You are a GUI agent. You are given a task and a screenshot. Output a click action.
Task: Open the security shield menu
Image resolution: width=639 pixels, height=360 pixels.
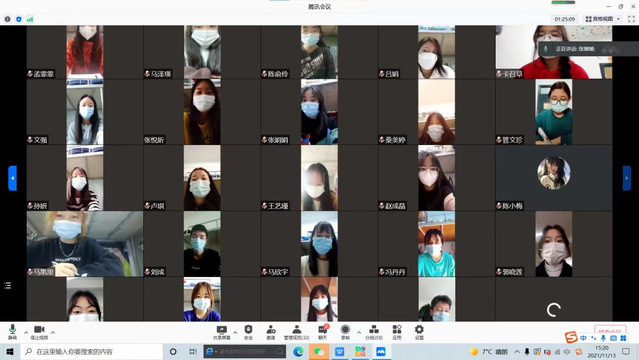point(248,332)
